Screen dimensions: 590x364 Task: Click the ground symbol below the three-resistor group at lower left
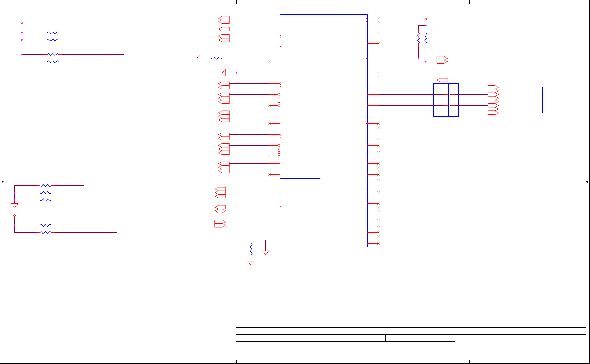[x=14, y=205]
